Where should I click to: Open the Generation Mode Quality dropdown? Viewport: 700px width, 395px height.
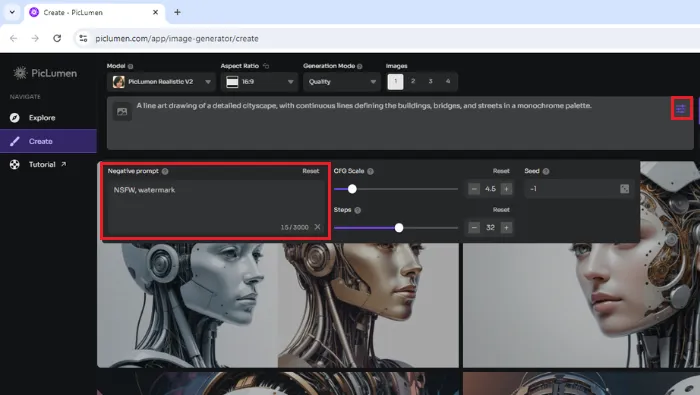coord(342,82)
